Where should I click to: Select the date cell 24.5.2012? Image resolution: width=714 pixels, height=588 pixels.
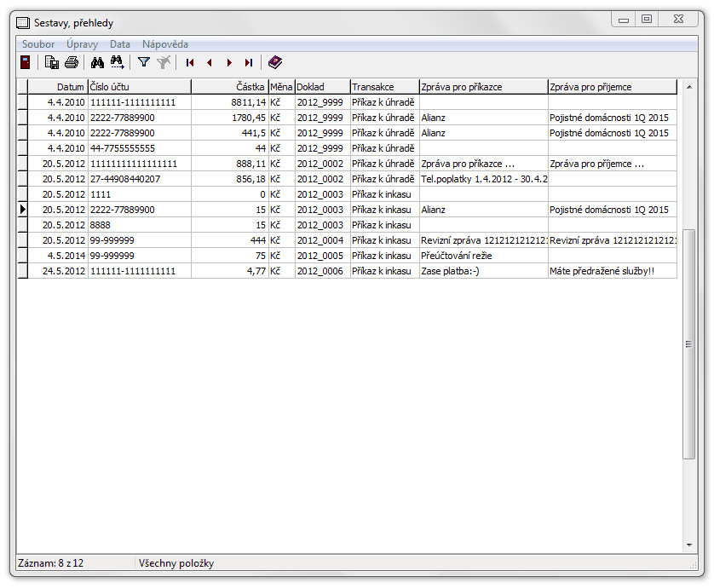coord(58,271)
